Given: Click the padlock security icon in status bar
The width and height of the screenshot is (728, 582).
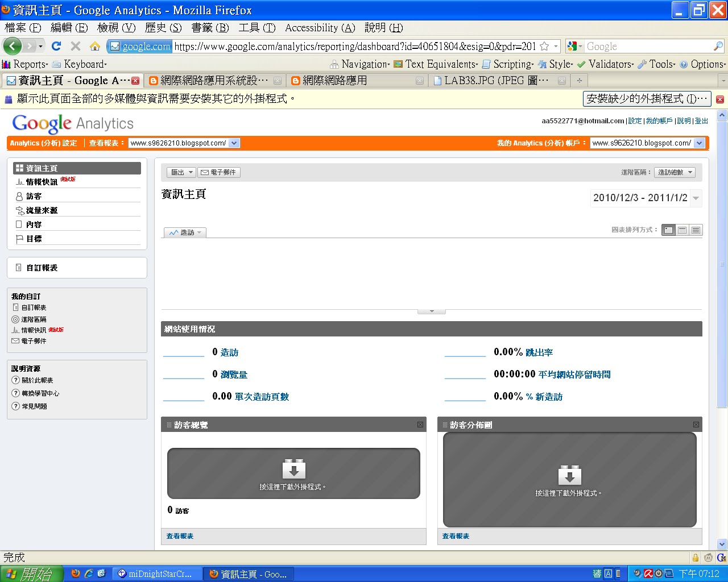Looking at the screenshot, I should coord(695,558).
